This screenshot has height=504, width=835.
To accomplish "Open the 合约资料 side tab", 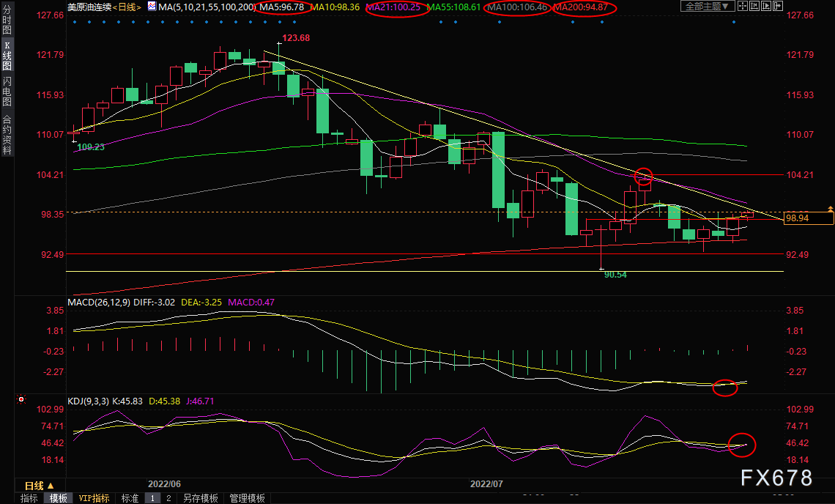I will click(7, 135).
